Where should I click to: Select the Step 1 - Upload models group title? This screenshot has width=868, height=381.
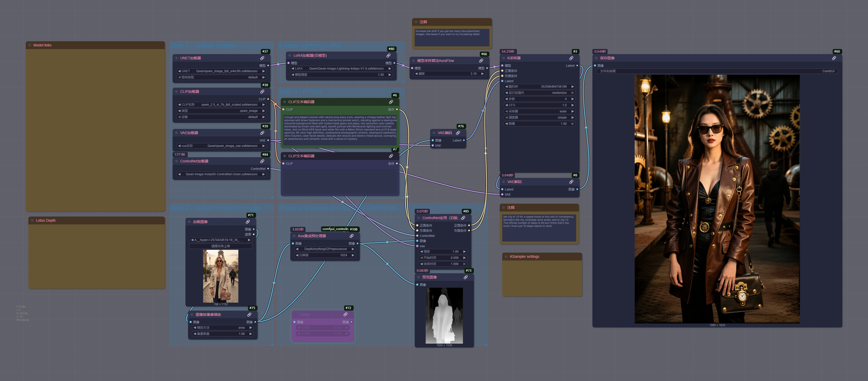point(203,46)
